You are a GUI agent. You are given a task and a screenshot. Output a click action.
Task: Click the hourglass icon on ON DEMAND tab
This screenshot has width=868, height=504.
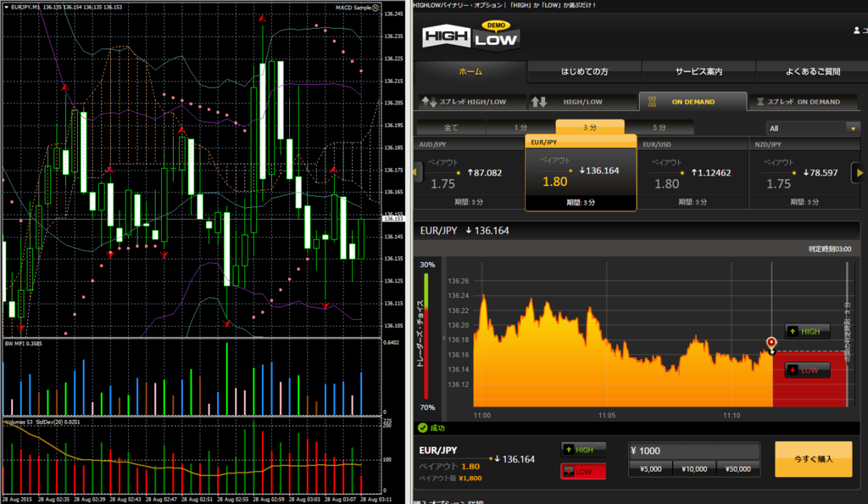point(652,102)
